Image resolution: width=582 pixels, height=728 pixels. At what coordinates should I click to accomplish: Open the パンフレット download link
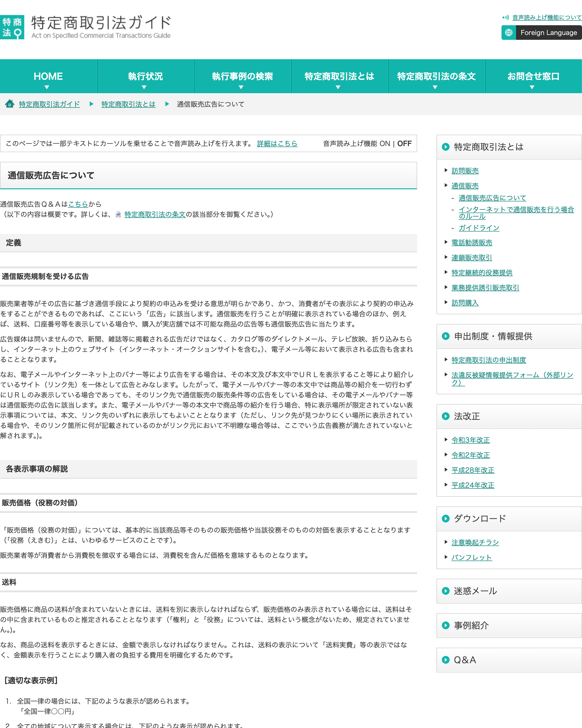[472, 557]
